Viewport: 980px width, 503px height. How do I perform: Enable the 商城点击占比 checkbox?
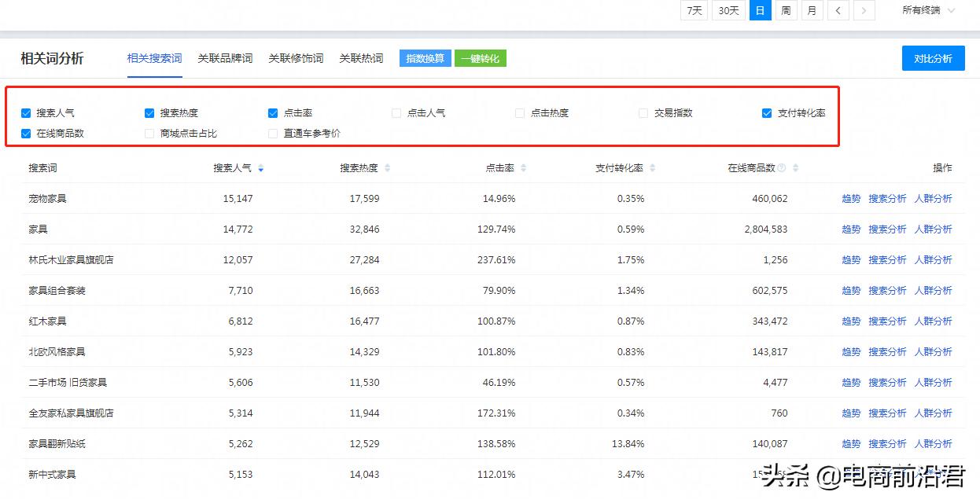pos(149,134)
